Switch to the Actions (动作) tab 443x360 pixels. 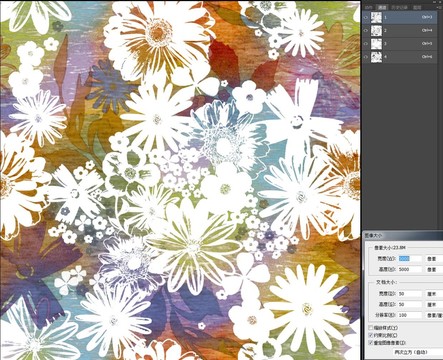point(368,7)
